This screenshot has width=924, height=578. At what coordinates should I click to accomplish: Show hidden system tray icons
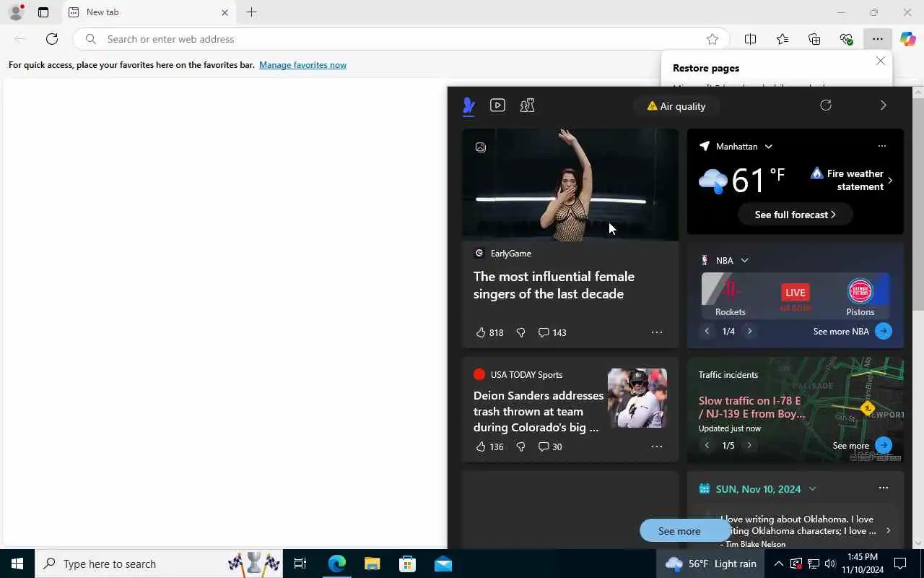[x=778, y=564]
